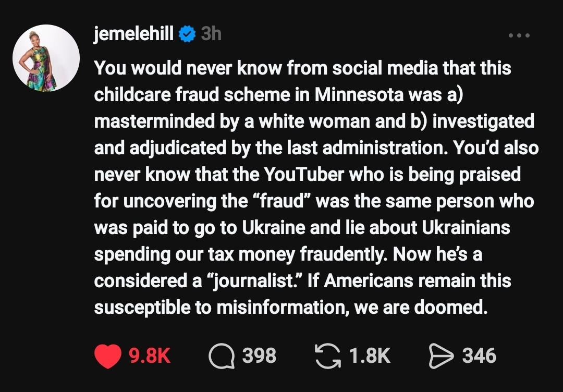
Task: Click the 398 replies count
Action: [259, 356]
